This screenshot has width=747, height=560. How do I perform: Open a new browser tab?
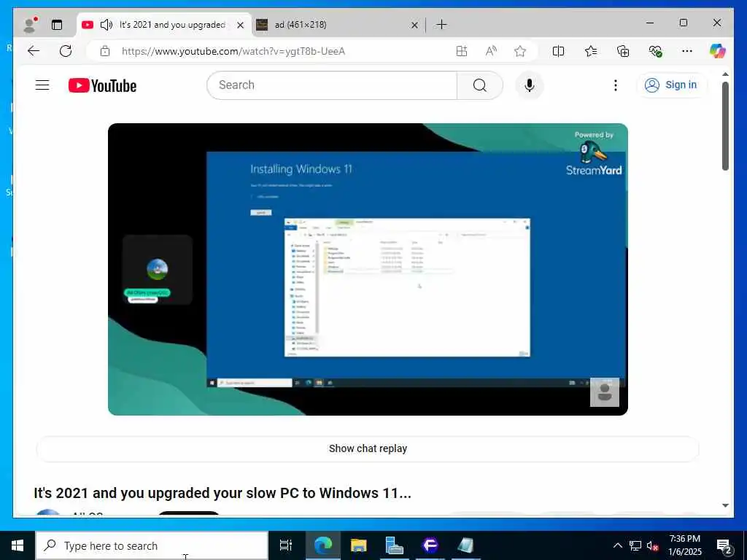pyautogui.click(x=441, y=24)
